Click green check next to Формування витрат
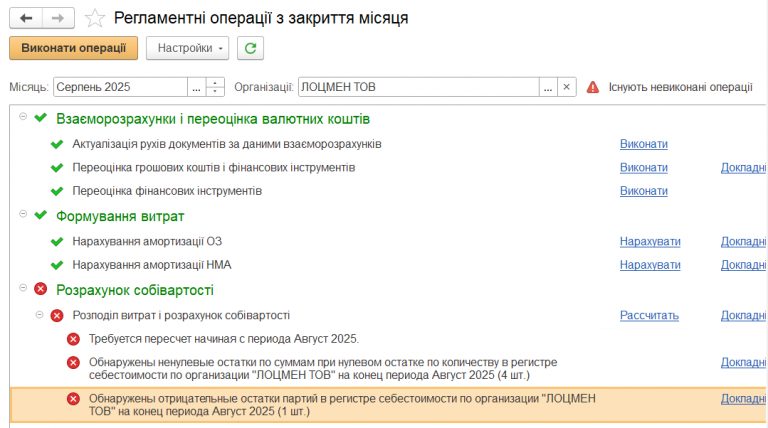The image size is (768, 428). [x=41, y=215]
